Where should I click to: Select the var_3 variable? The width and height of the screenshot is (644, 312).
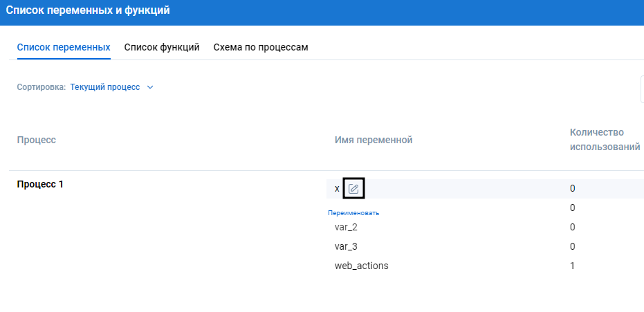[x=346, y=246]
